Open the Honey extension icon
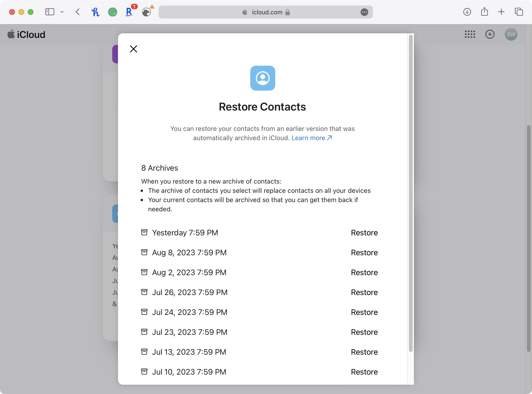This screenshot has height=394, width=532. pos(96,12)
